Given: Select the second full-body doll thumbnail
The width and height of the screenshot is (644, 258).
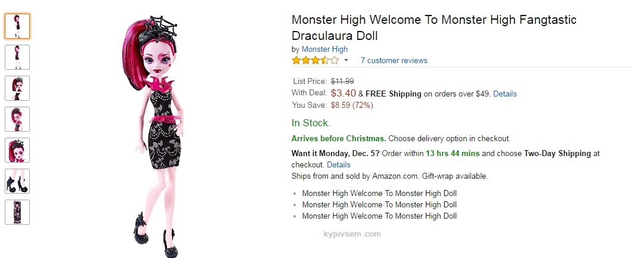Looking at the screenshot, I should 17,57.
